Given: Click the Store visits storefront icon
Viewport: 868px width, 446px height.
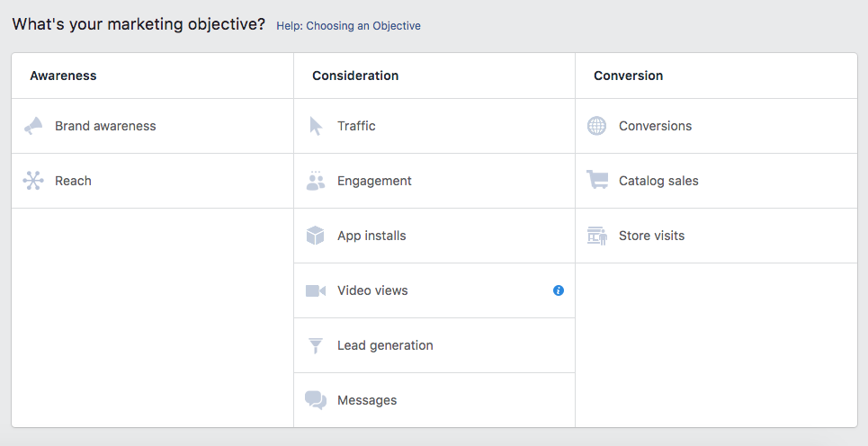Looking at the screenshot, I should (x=597, y=236).
